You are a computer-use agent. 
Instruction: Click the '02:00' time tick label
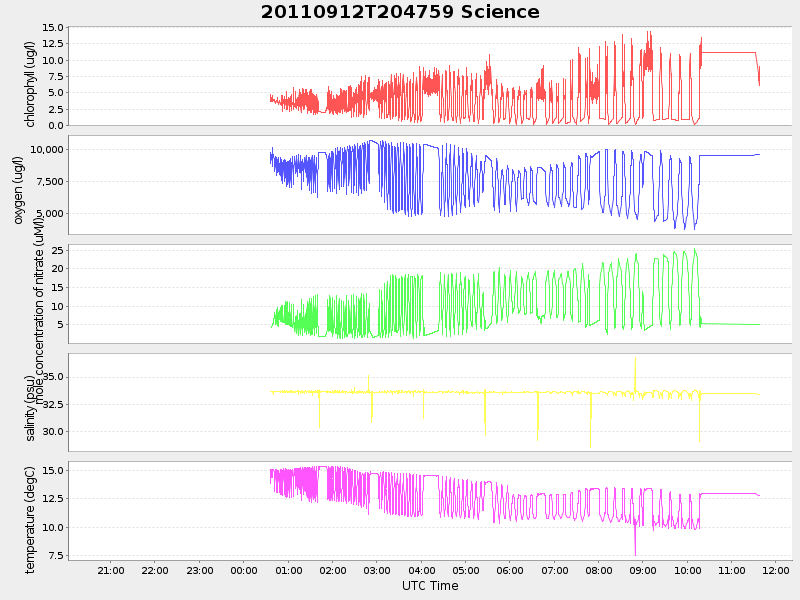[x=333, y=570]
